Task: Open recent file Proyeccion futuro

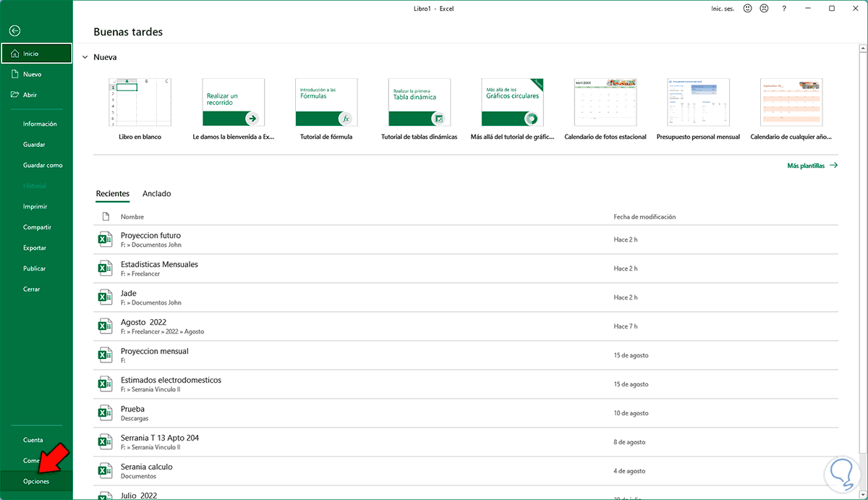Action: 466,240
